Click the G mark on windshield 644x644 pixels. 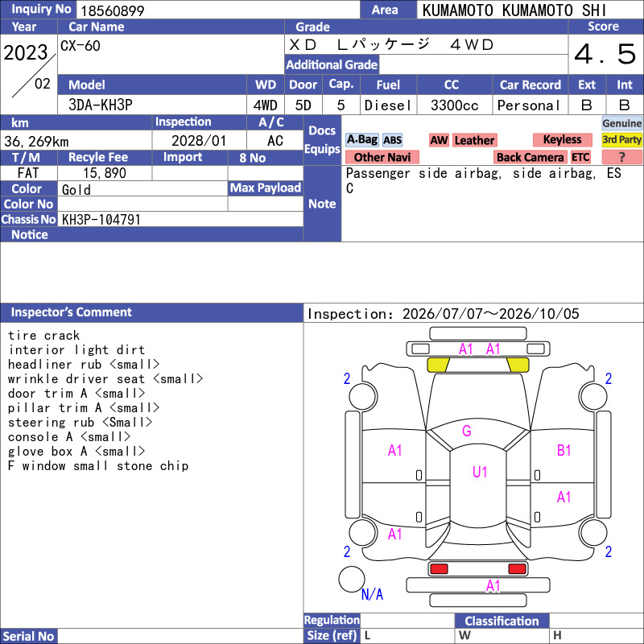[x=467, y=431]
